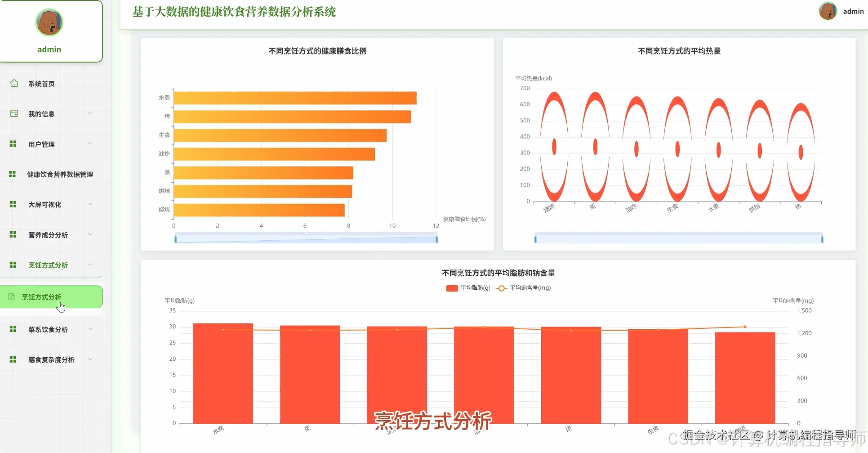Viewport: 868px width, 453px height.
Task: Click the 生食 horizontal bar in healthy-diet chart
Action: (280, 135)
